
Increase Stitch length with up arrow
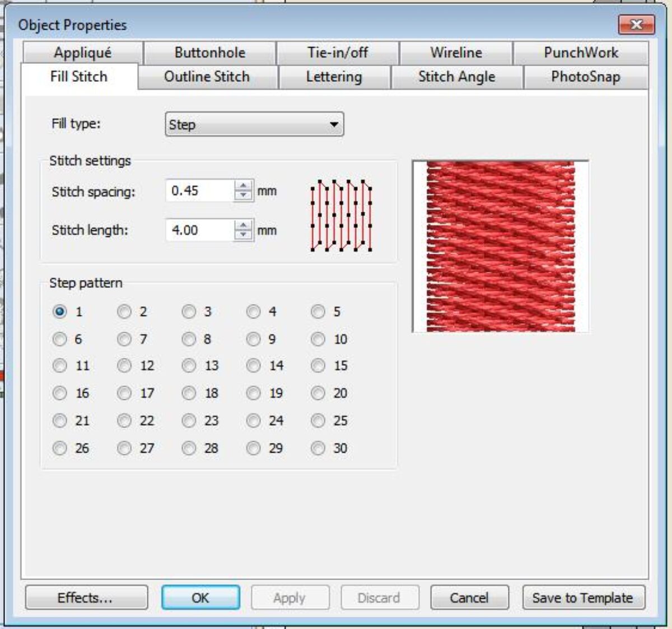(243, 225)
